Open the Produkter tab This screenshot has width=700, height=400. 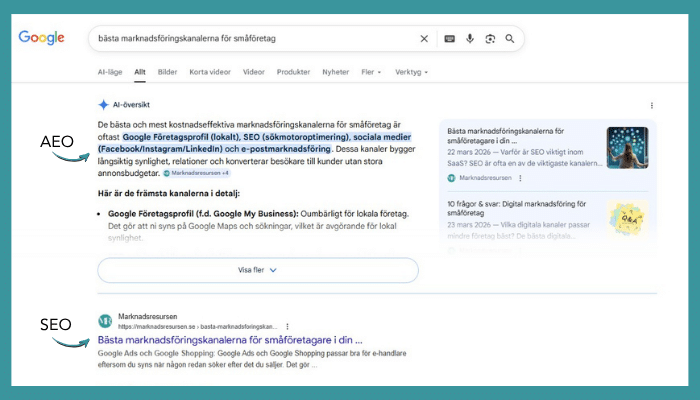tap(293, 72)
